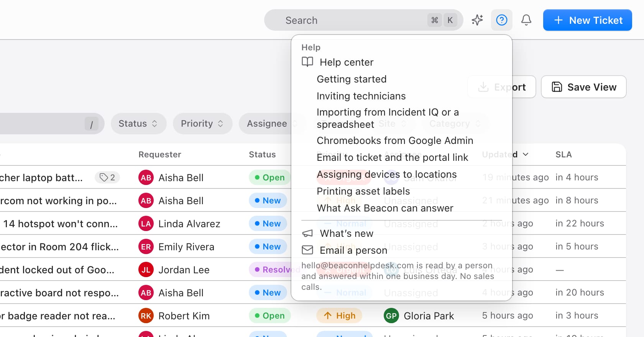The width and height of the screenshot is (644, 337).
Task: Create a ticket with the New Ticket button
Action: pyautogui.click(x=588, y=20)
